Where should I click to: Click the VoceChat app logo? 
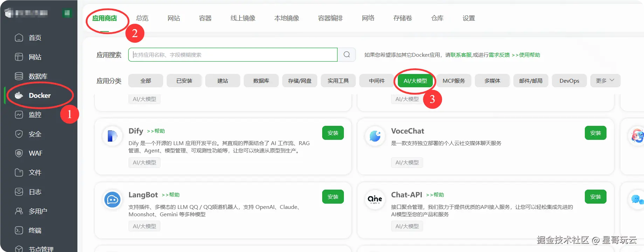click(375, 136)
